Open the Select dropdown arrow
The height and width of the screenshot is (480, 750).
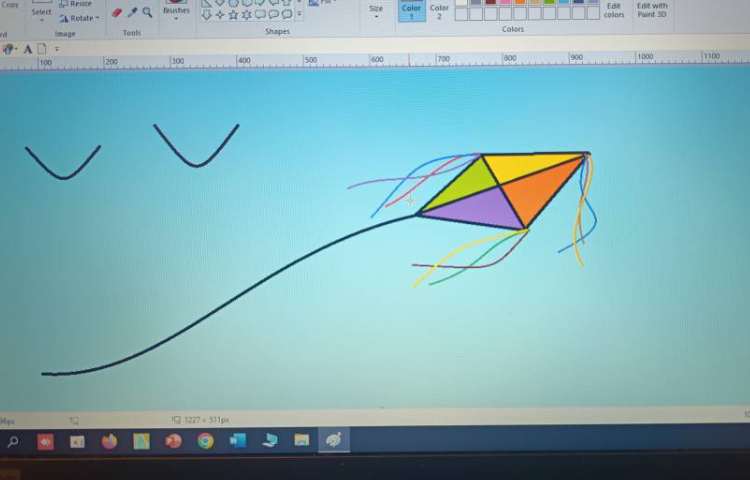(41, 21)
